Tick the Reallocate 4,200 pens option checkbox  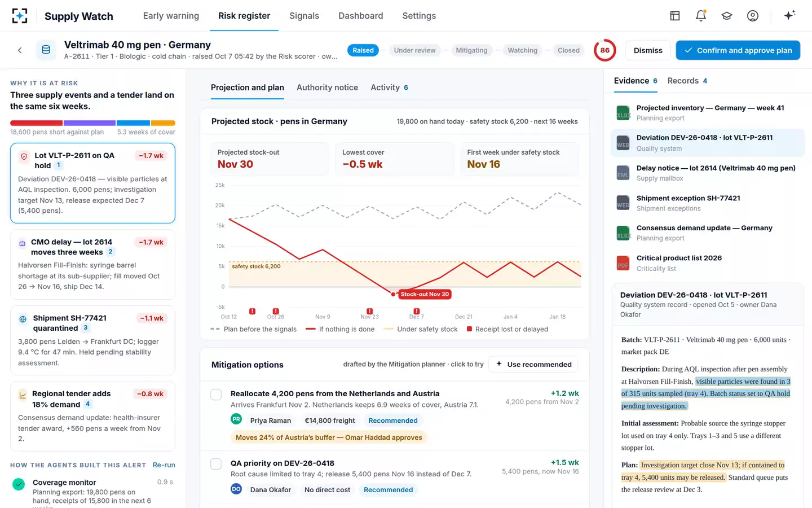(x=216, y=395)
